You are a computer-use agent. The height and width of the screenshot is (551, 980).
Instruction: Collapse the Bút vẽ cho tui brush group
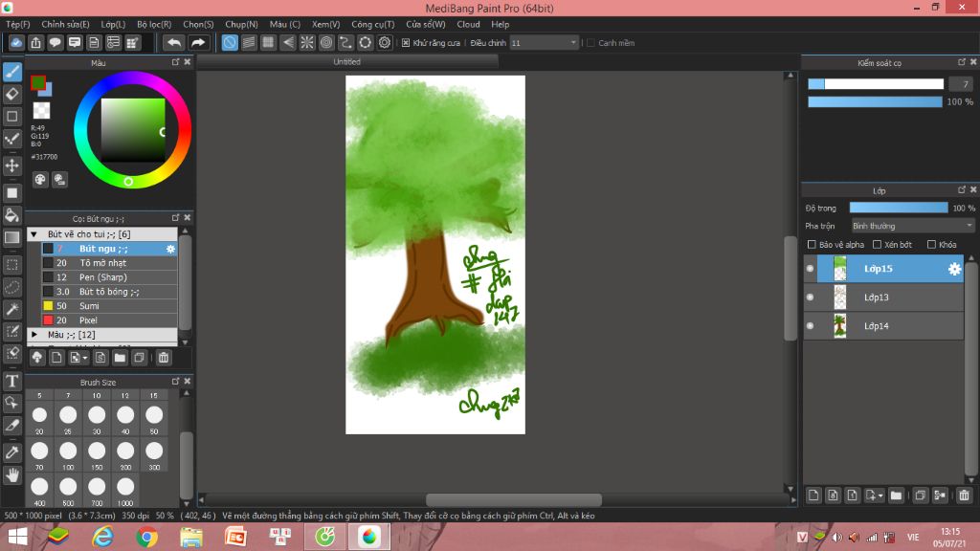point(34,234)
